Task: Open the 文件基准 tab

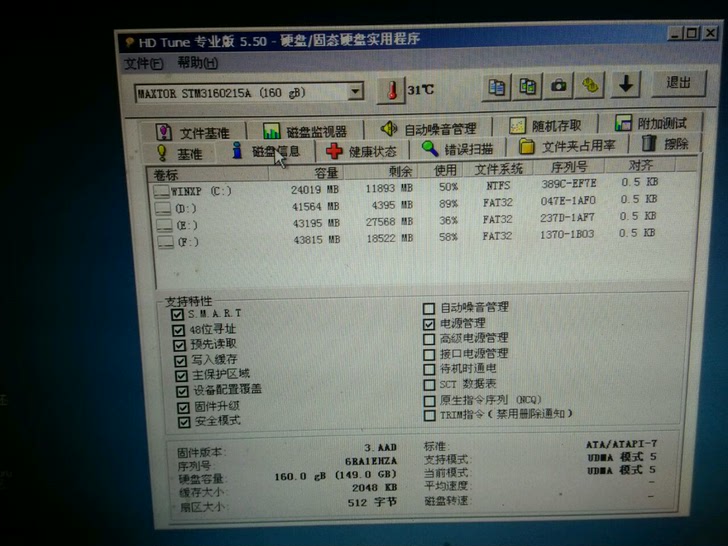Action: click(192, 133)
